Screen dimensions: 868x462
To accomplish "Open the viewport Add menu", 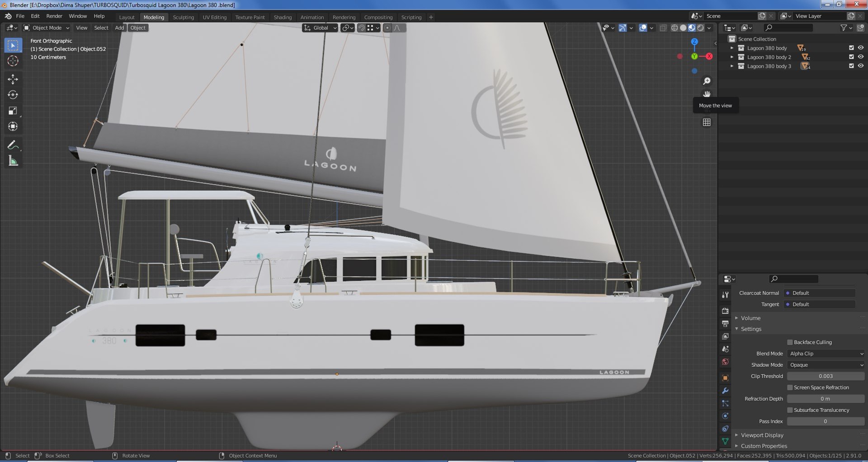I will pos(119,28).
